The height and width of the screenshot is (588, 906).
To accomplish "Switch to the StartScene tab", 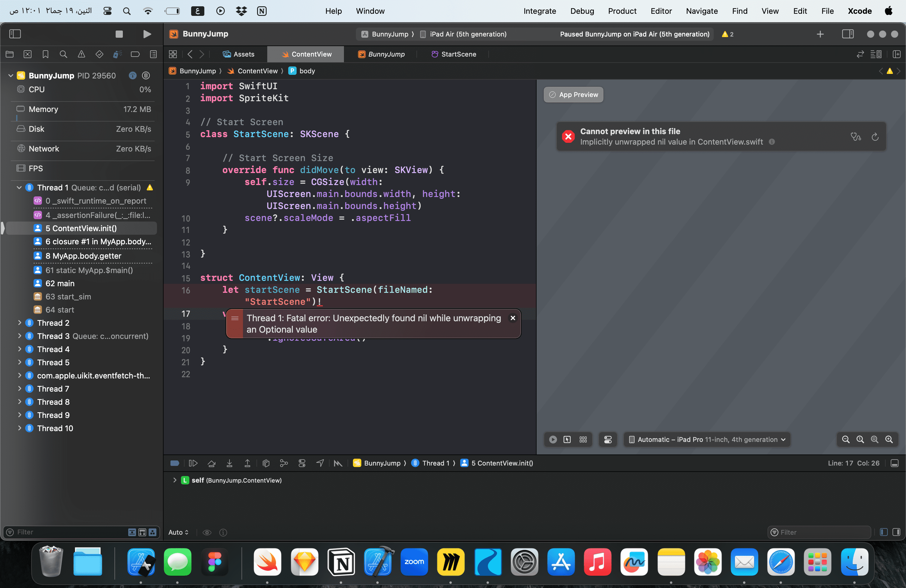I will pos(453,54).
